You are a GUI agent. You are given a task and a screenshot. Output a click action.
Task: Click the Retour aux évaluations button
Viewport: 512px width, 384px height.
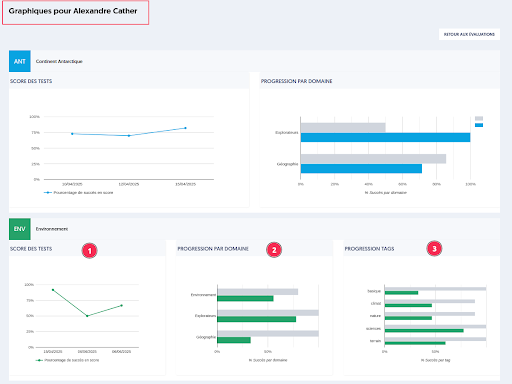click(x=469, y=34)
